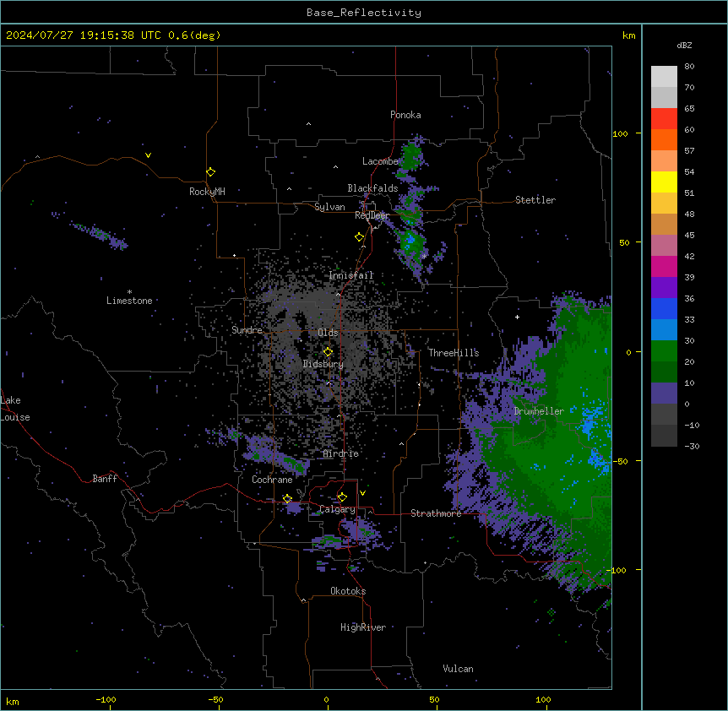Select the yellow v marker northwest of RockyMH
This screenshot has height=711, width=728.
[x=148, y=155]
